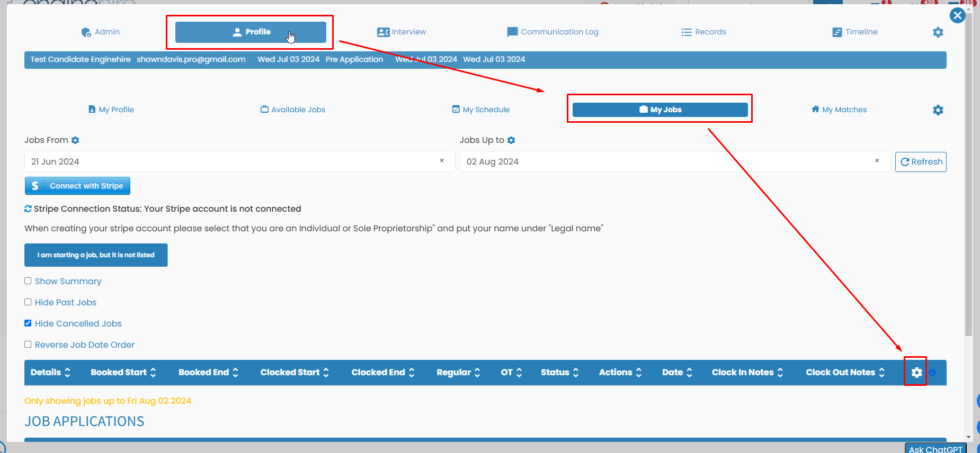
Task: Click the Connect with Stripe button
Action: point(77,186)
